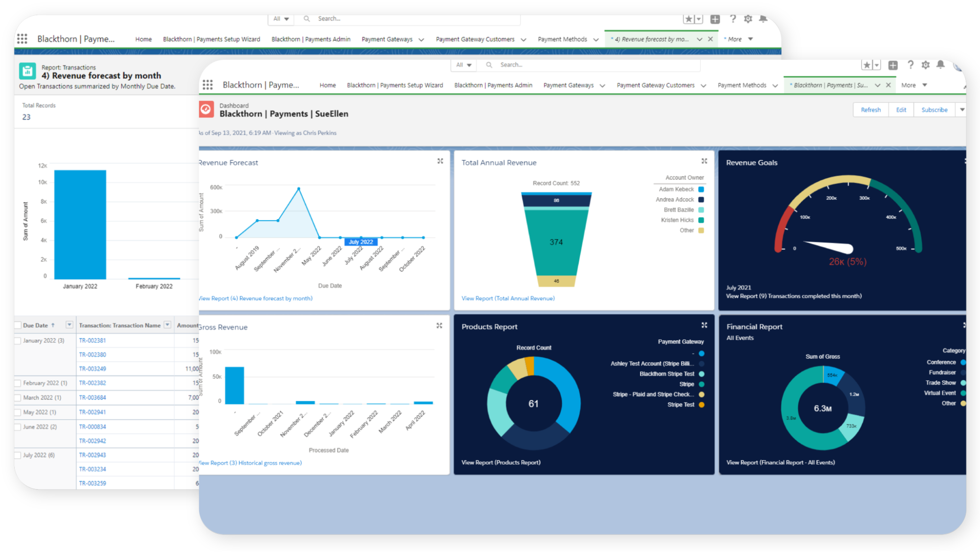Click the global actions plus icon
980x552 pixels.
pyautogui.click(x=893, y=65)
